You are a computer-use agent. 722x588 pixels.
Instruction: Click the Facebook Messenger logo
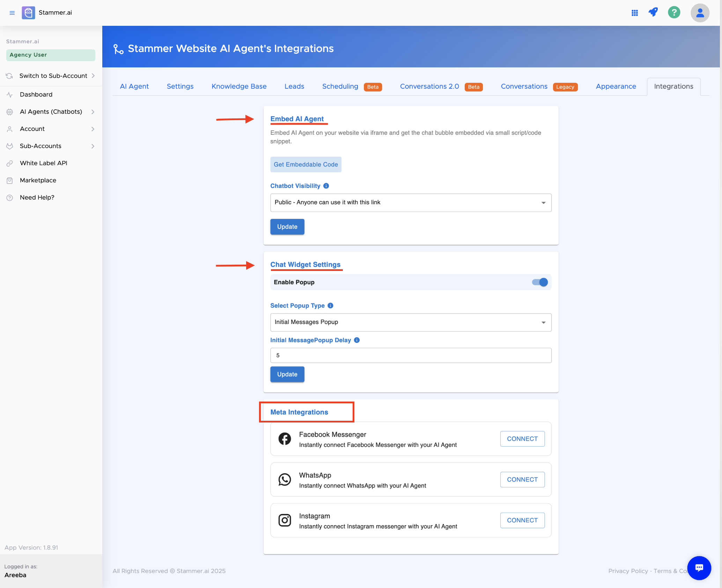point(285,439)
